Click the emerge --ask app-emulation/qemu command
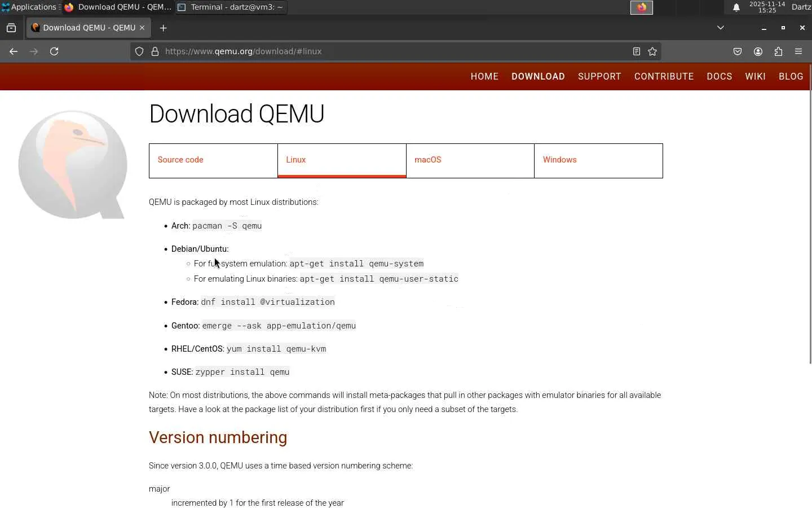Image resolution: width=812 pixels, height=508 pixels. pos(279,326)
